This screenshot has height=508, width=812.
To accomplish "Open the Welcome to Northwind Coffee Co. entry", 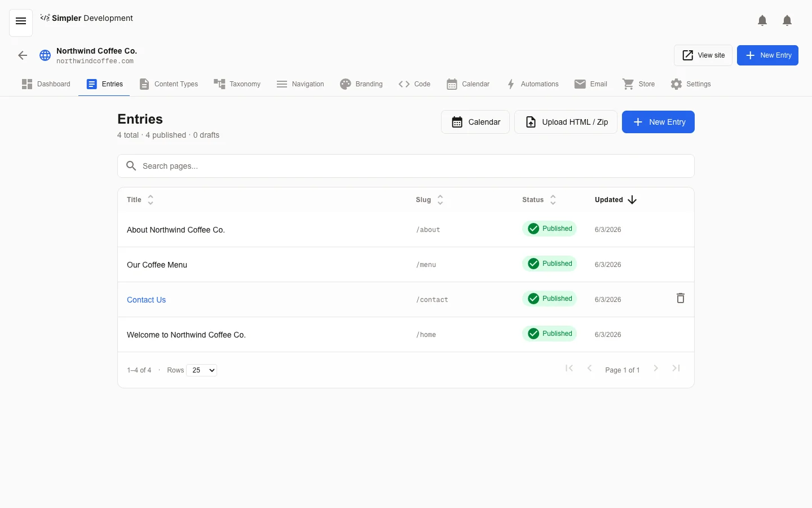I will [186, 335].
